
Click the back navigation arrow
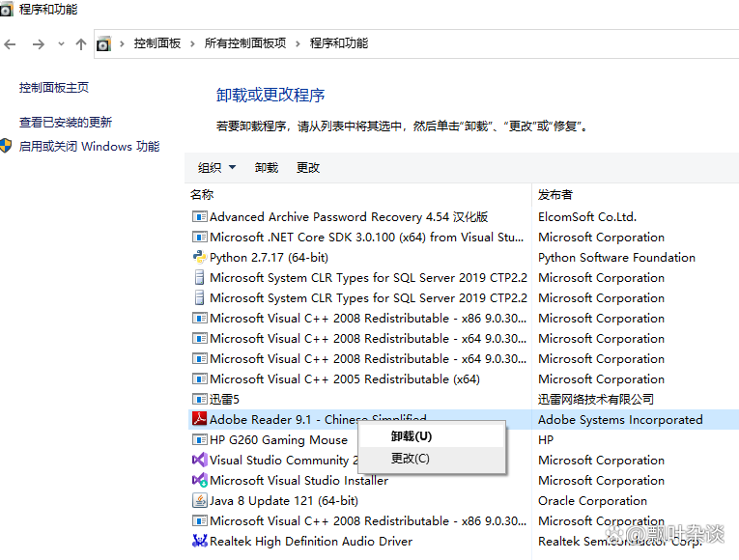(10, 44)
